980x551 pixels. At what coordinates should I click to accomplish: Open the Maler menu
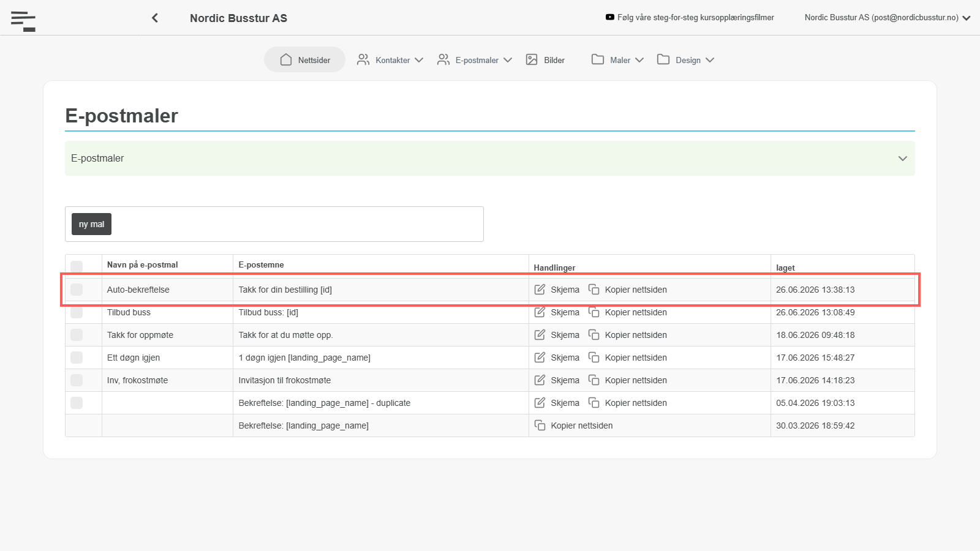[617, 59]
